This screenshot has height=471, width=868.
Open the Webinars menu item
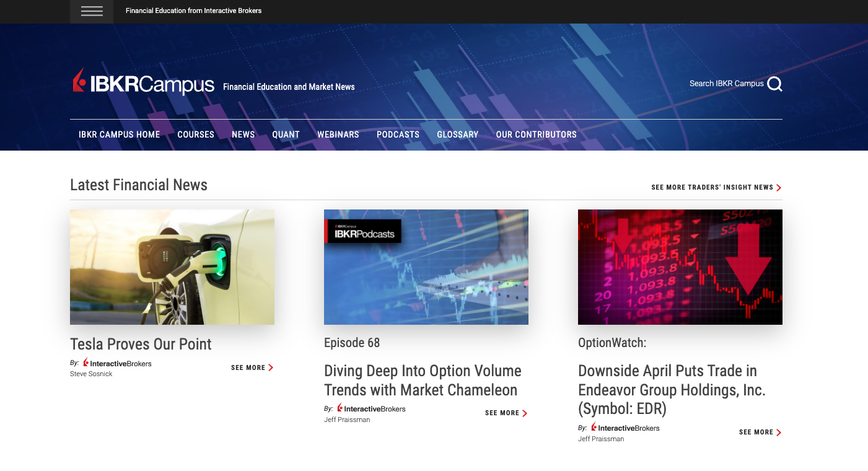(338, 134)
